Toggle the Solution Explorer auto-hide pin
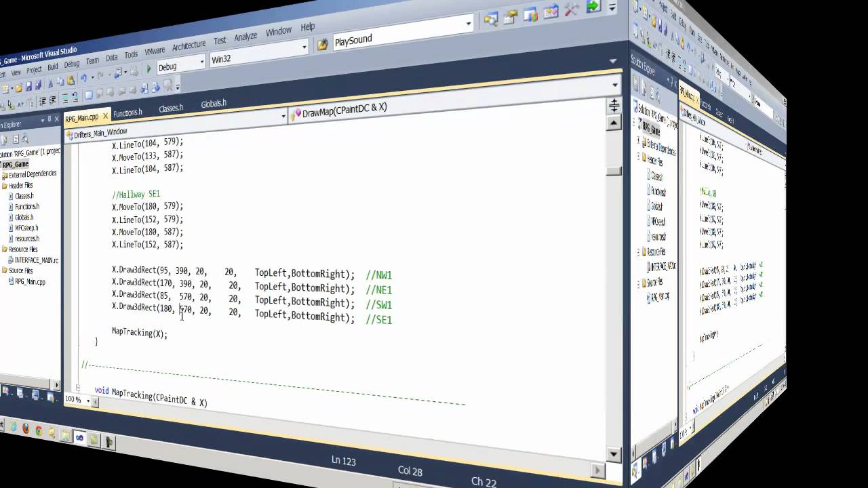Screen dimensions: 868x488 coord(49,119)
